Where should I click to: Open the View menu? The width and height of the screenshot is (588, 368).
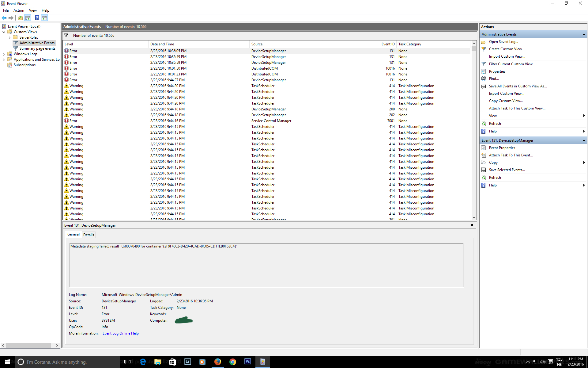33,10
